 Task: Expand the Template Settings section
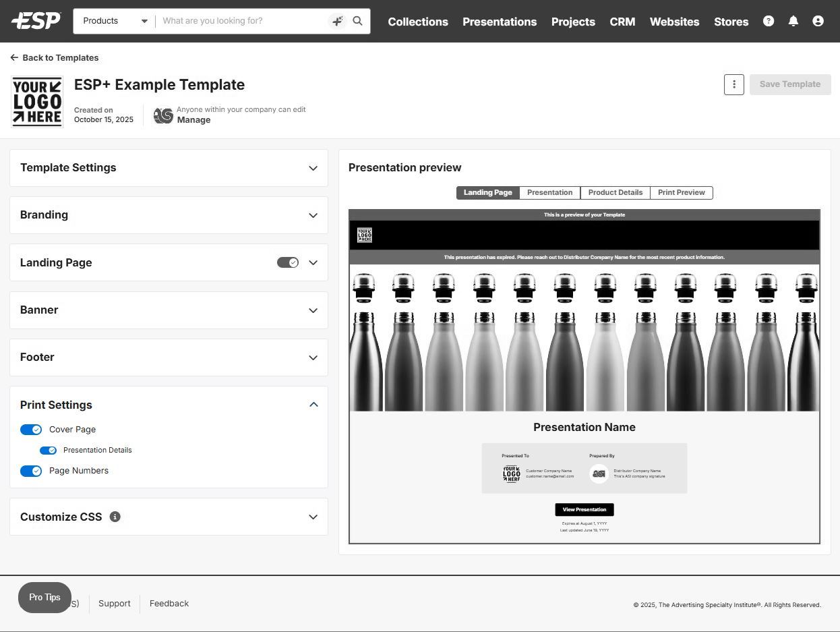point(313,168)
